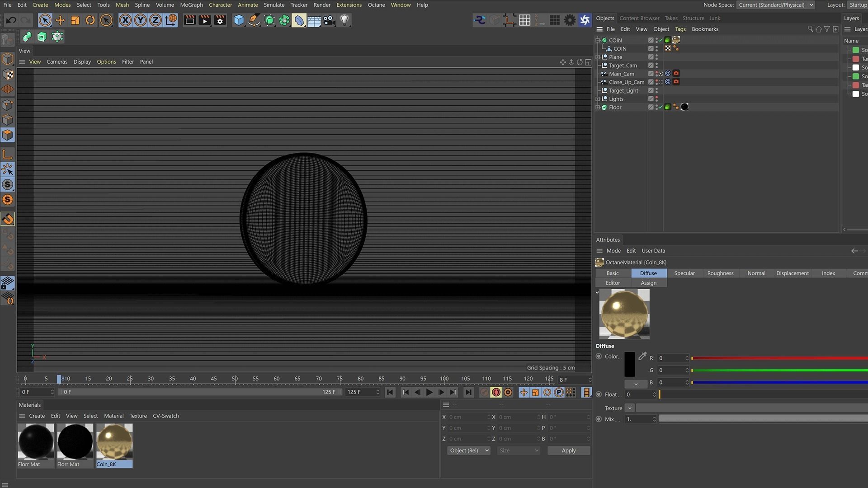Toggle the Color animation radio dot

point(599,357)
